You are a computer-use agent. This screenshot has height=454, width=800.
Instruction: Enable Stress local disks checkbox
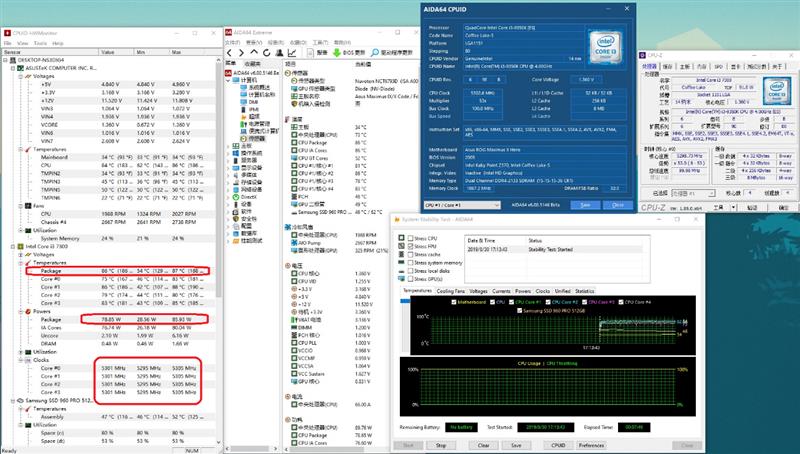(410, 271)
